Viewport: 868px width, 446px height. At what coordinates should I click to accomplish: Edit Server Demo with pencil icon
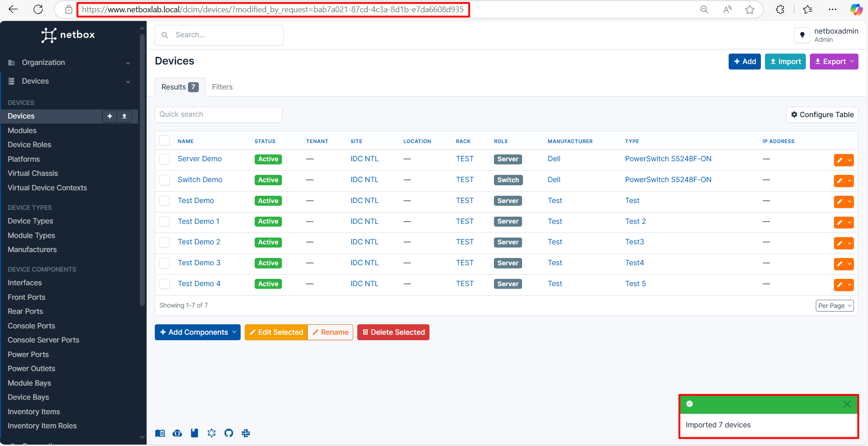[x=839, y=160]
